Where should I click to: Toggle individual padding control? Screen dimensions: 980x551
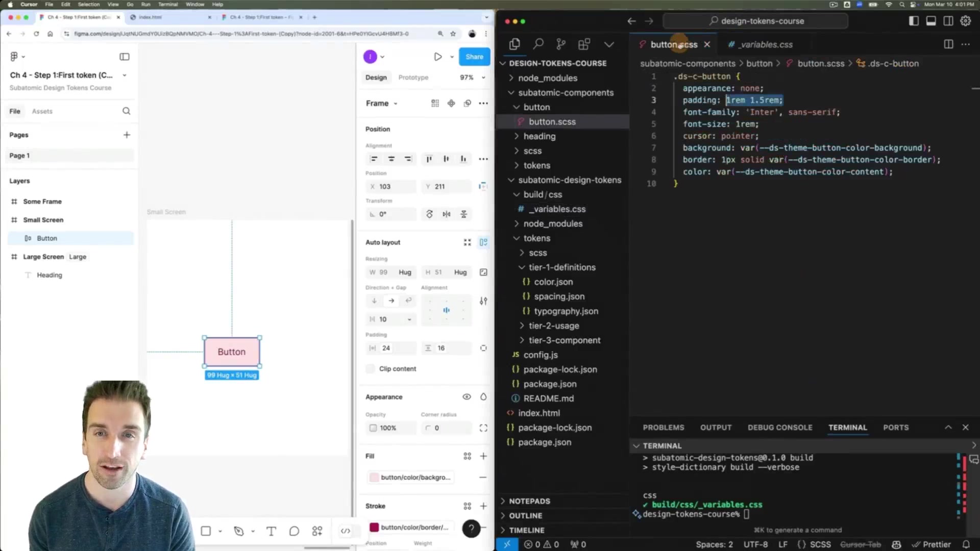click(x=483, y=348)
